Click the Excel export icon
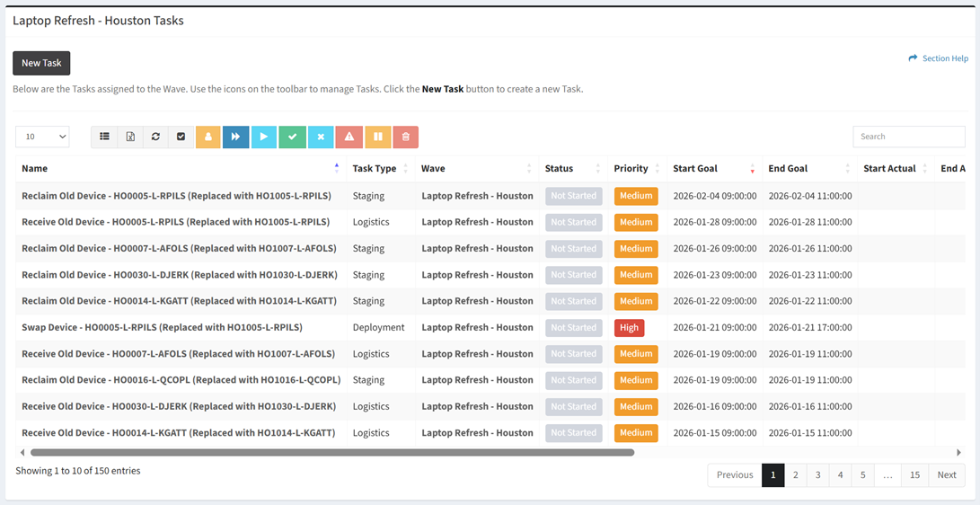 (130, 137)
